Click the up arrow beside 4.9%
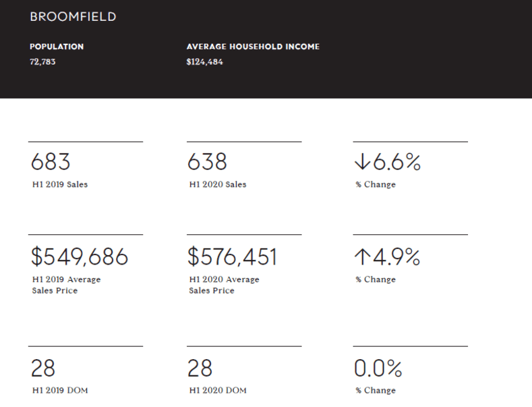This screenshot has height=407, width=532. (361, 257)
